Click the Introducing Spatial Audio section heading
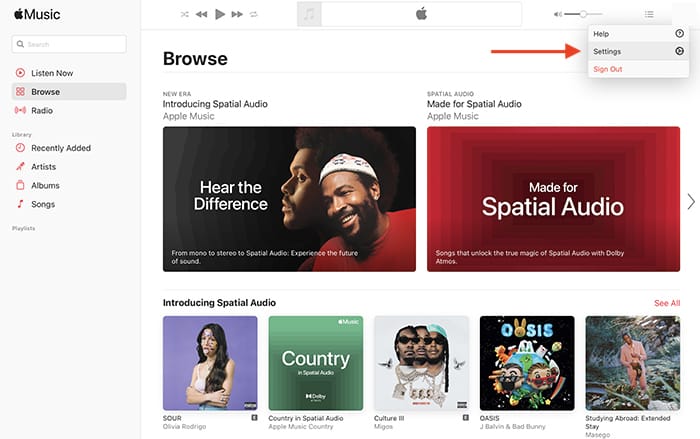This screenshot has width=700, height=439. (x=219, y=303)
